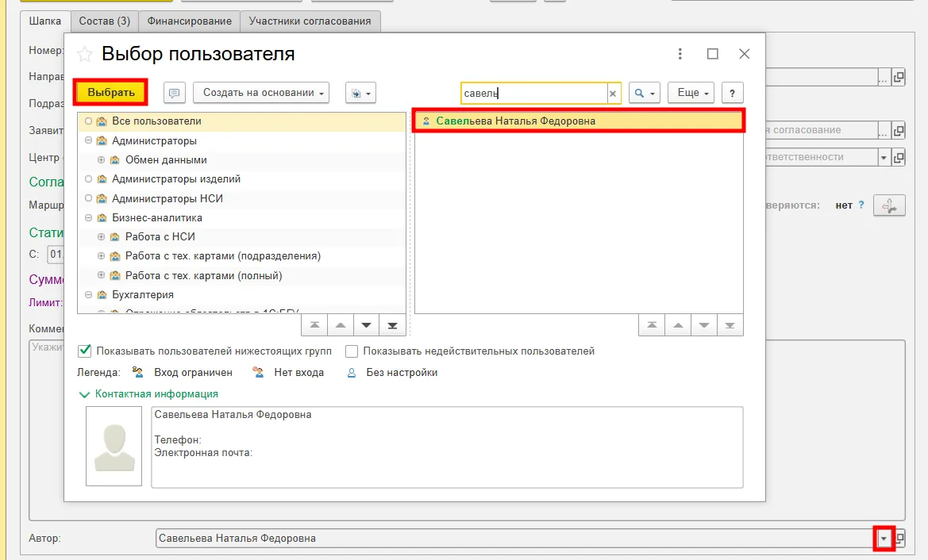Open the print icon dropdown beside Создать на основании
The height and width of the screenshot is (560, 928).
point(360,93)
